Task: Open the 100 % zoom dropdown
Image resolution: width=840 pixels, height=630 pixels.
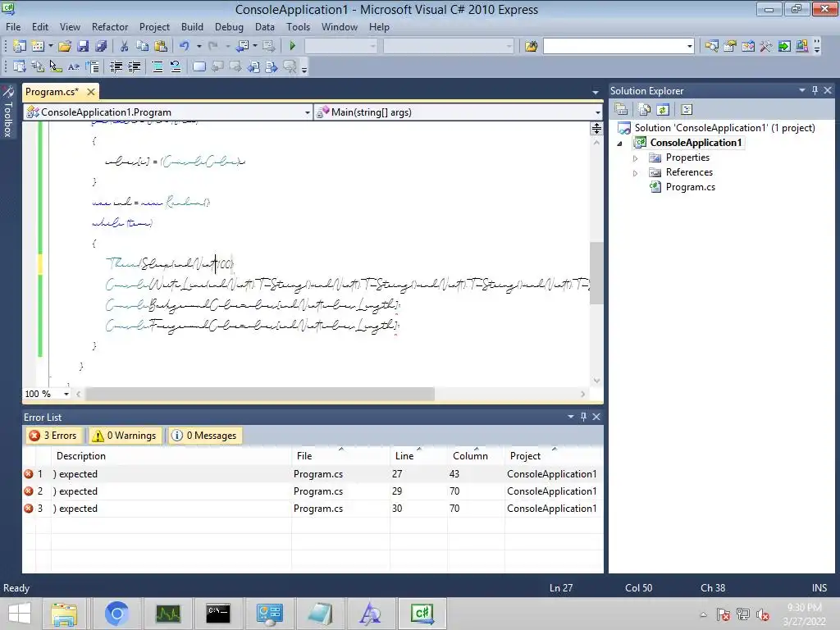Action: pyautogui.click(x=66, y=395)
